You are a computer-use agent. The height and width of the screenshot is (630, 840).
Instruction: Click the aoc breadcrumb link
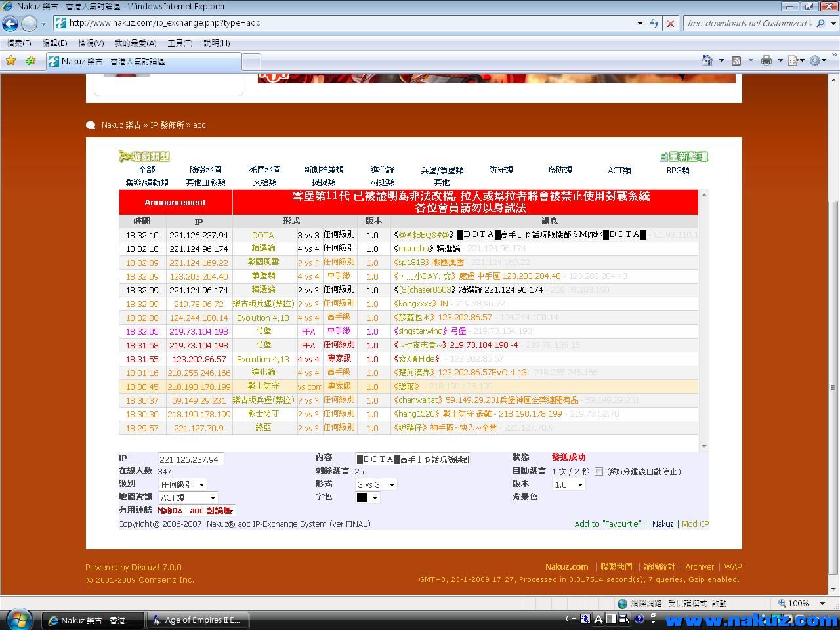[x=199, y=125]
